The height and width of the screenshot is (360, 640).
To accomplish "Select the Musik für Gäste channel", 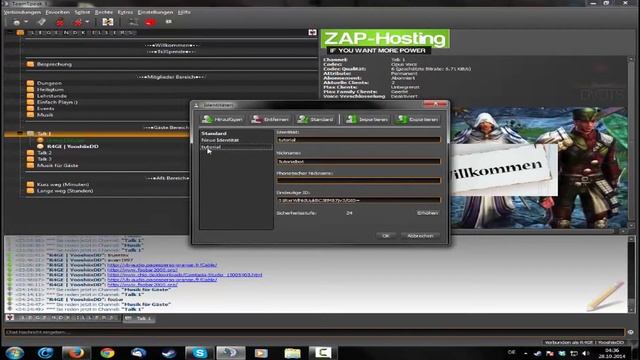I will tap(58, 165).
